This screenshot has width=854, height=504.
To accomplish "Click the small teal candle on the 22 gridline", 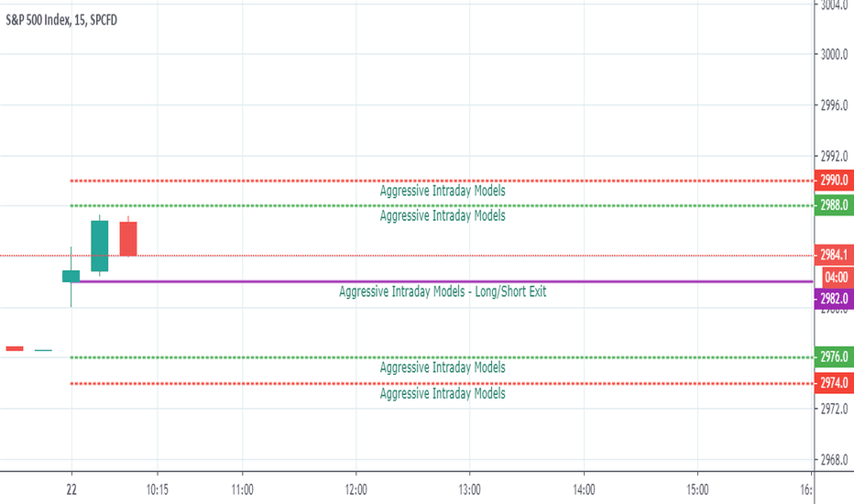I will pos(71,276).
